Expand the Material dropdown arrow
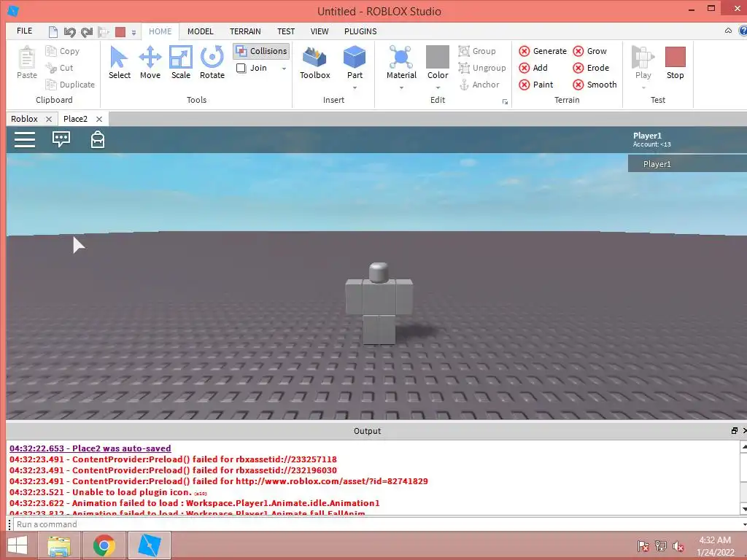The height and width of the screenshot is (560, 747). click(401, 87)
